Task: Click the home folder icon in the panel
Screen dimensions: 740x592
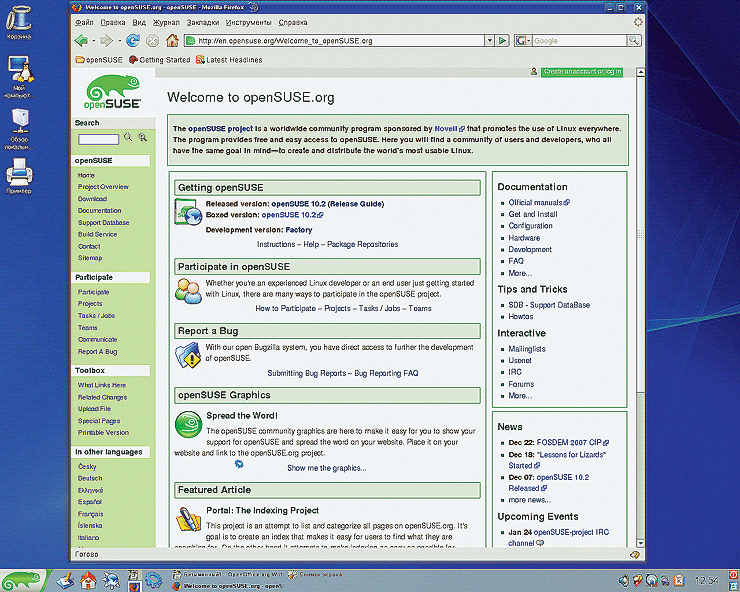Action: click(88, 581)
